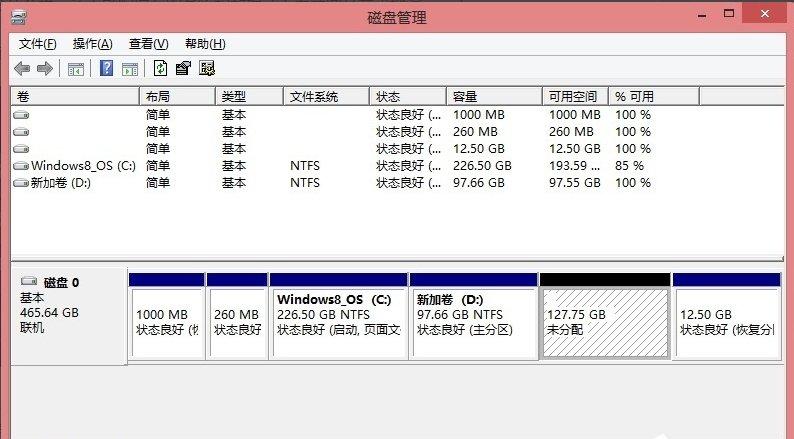Click the 97.66 GB capacity cell in list
The height and width of the screenshot is (439, 794).
click(x=479, y=183)
